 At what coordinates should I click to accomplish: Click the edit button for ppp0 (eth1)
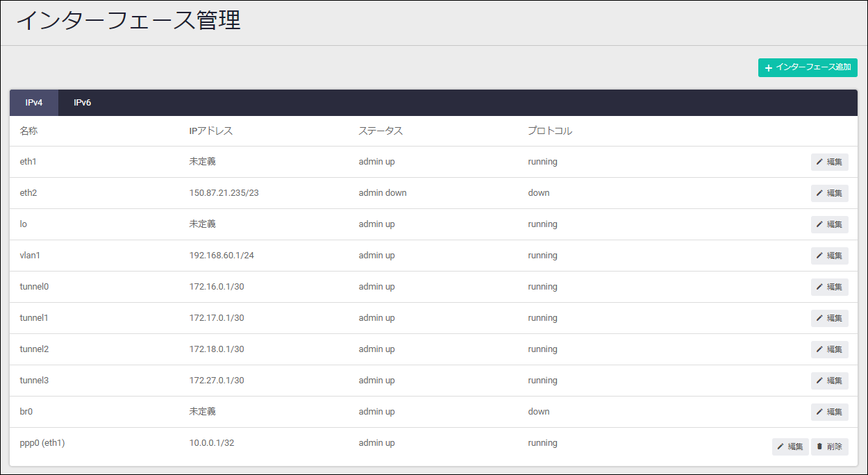click(790, 447)
